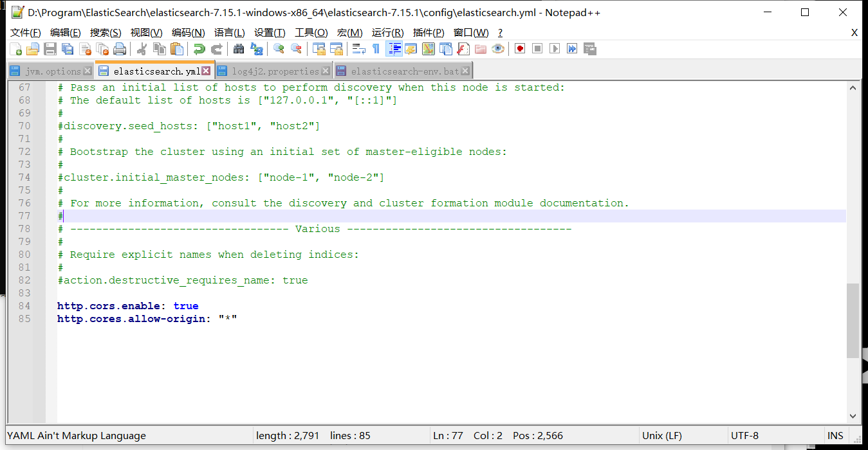
Task: Click the Save All toolbar icon
Action: tap(68, 49)
